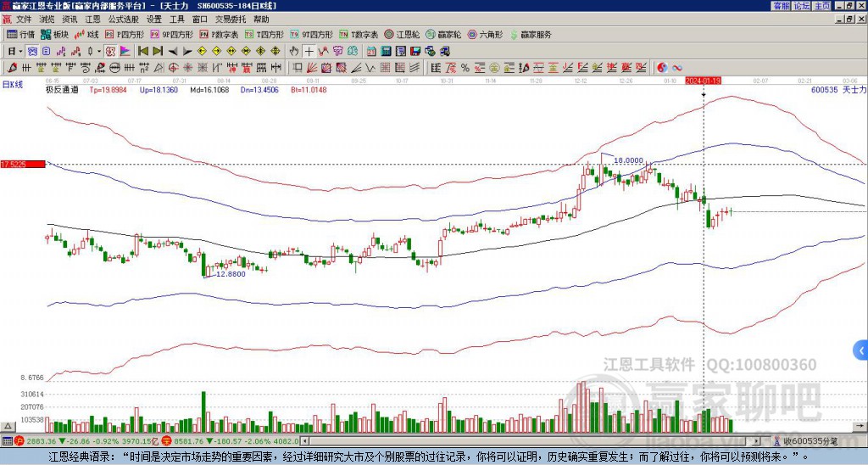Open the 资讯 menu
Screen dimensions: 868x465
click(70, 20)
